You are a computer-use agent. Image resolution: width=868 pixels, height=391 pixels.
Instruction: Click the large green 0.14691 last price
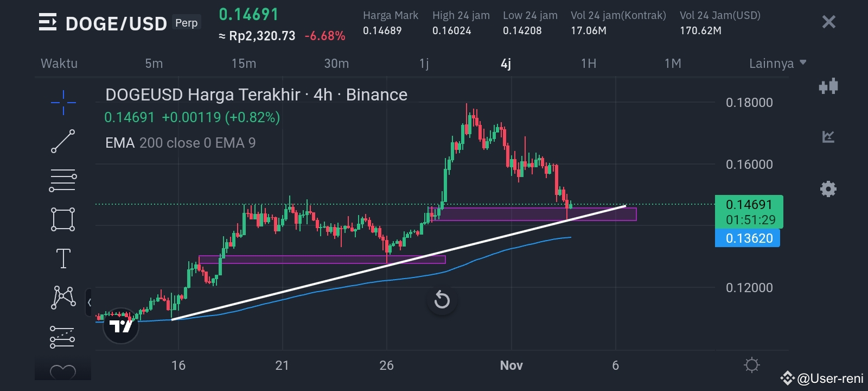tap(248, 14)
